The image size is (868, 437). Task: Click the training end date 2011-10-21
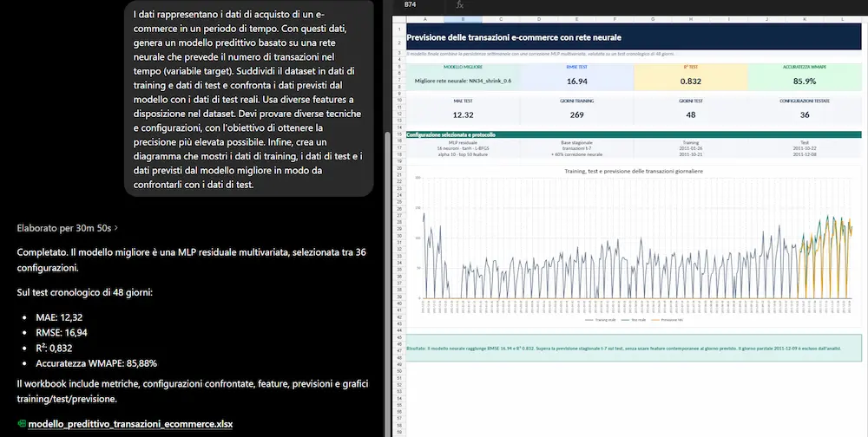coord(690,154)
